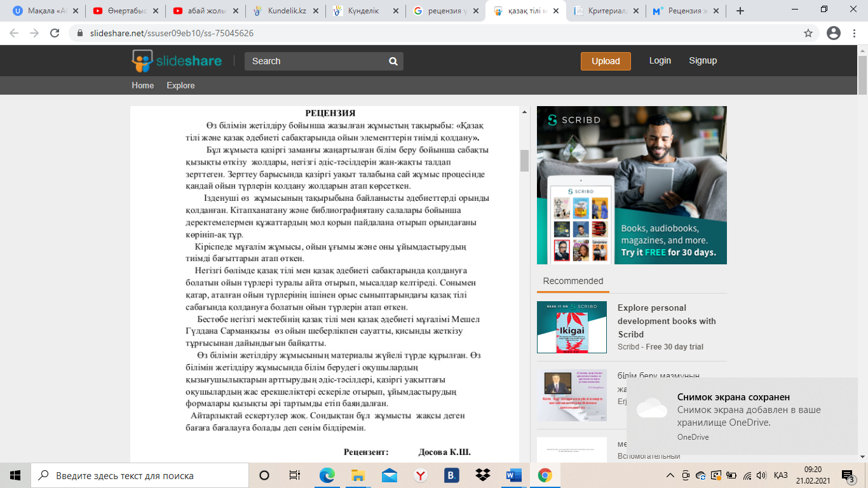Go to Home in the SlideShare navigation
The image size is (868, 488).
pos(143,85)
